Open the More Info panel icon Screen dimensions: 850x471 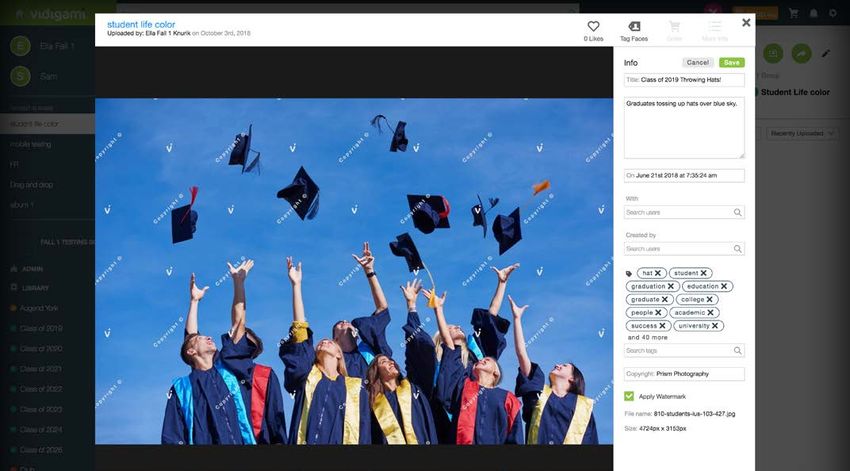pos(714,27)
